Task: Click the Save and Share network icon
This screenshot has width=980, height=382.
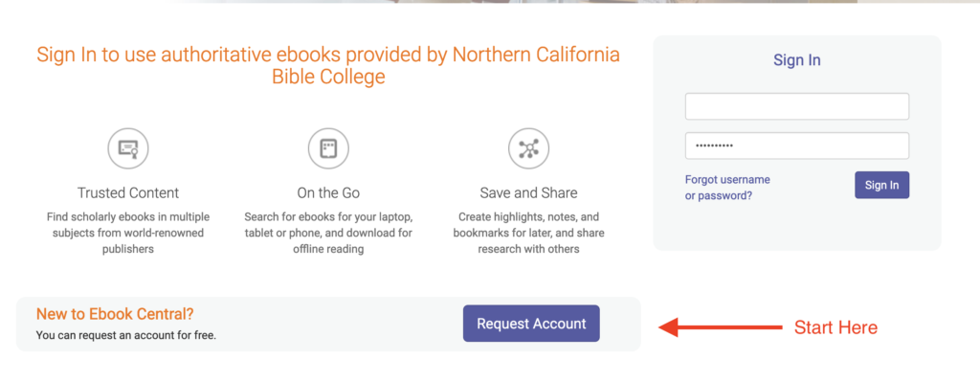Action: (x=528, y=148)
